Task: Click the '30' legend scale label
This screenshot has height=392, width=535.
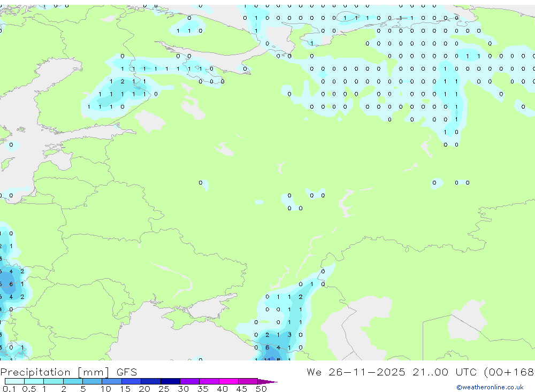Action: point(183,389)
